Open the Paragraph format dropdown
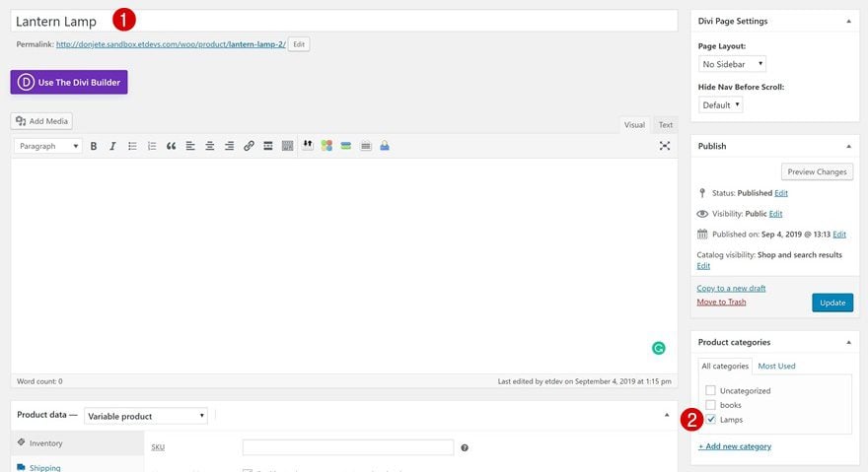 click(48, 146)
